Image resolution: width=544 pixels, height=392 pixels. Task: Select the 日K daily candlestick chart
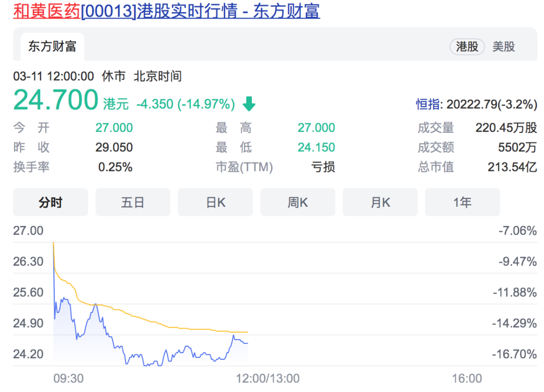(x=215, y=202)
